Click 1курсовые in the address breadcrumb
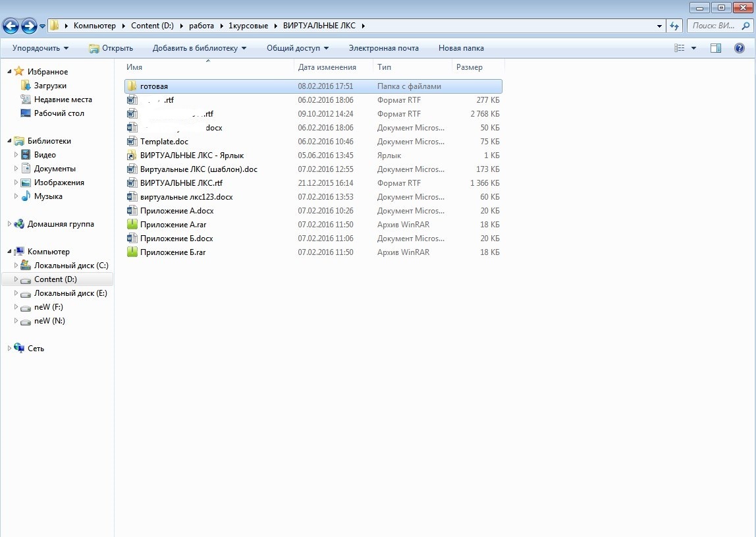756x537 pixels. pos(248,26)
